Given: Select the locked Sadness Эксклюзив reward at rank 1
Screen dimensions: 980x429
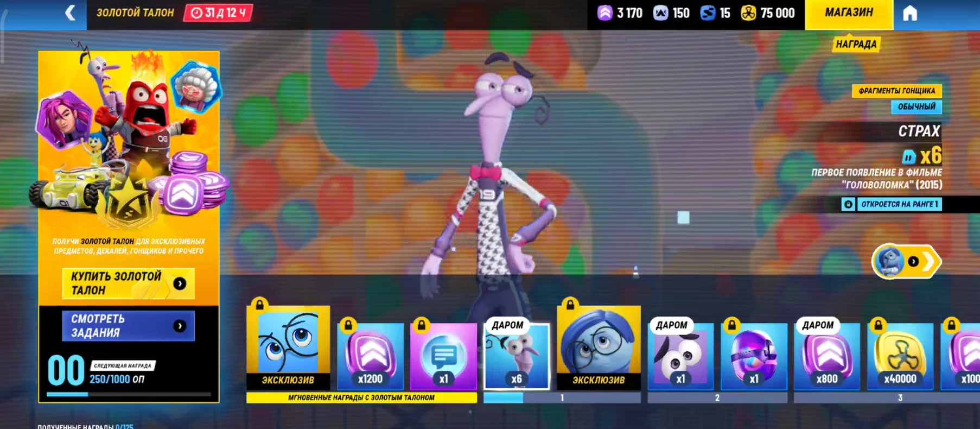Looking at the screenshot, I should pyautogui.click(x=599, y=348).
